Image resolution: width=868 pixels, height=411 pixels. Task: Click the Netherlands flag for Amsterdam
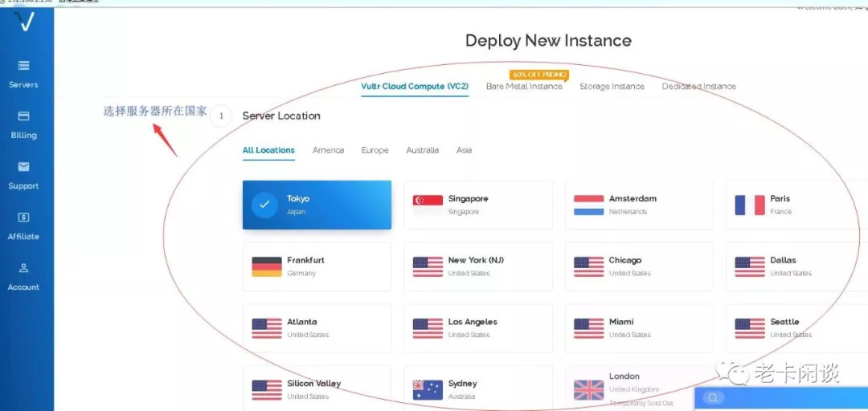(588, 205)
